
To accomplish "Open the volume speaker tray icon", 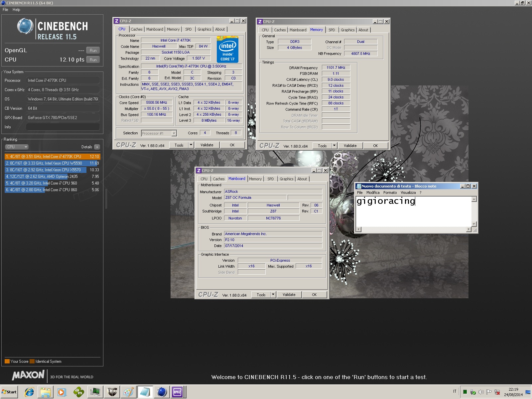I will (481, 392).
